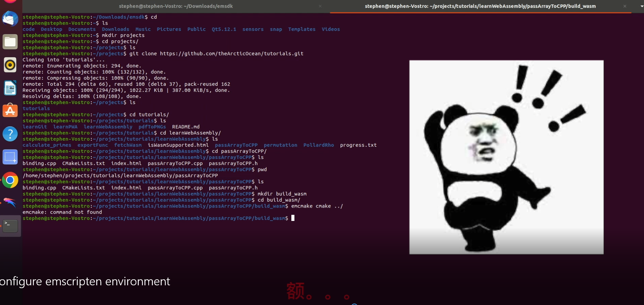Launch Rhythmbox music player from dock
The height and width of the screenshot is (305, 644).
coord(10,65)
